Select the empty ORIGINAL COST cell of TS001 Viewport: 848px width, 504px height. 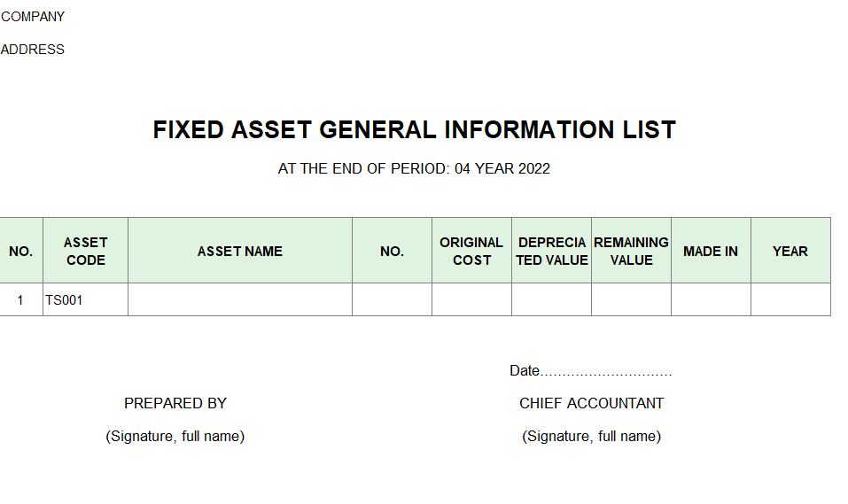[471, 300]
